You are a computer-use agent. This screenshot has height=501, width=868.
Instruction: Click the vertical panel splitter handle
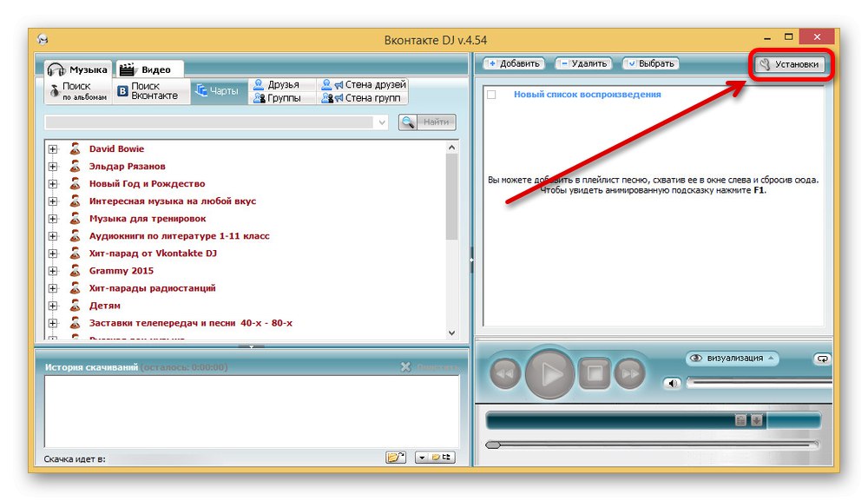coord(471,260)
